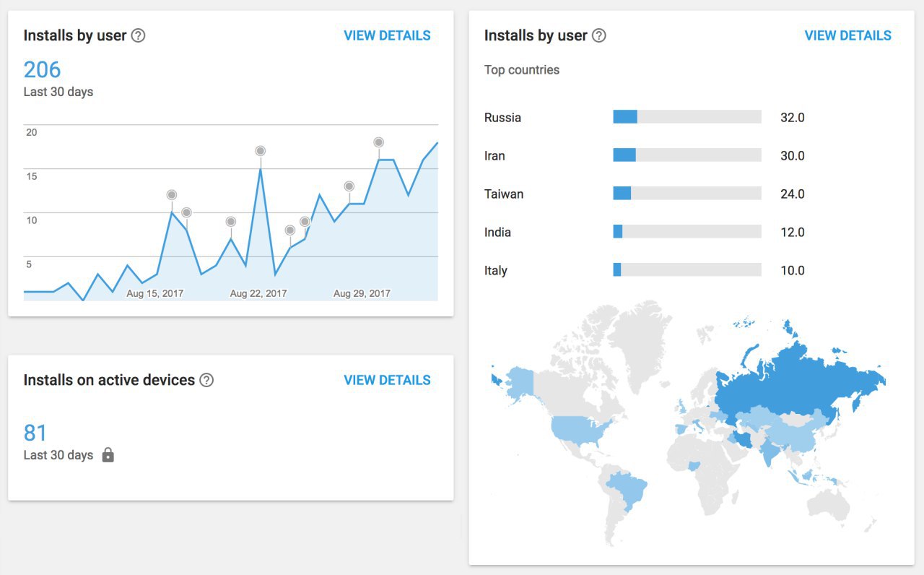Open VIEW DETAILS on the Top countries card
Image resolution: width=924 pixels, height=575 pixels.
[x=847, y=35]
